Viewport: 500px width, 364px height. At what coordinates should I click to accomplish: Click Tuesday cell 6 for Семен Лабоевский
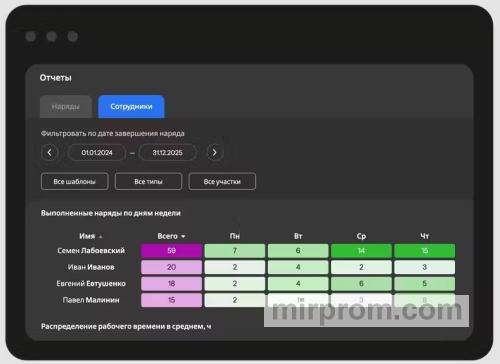coord(298,251)
